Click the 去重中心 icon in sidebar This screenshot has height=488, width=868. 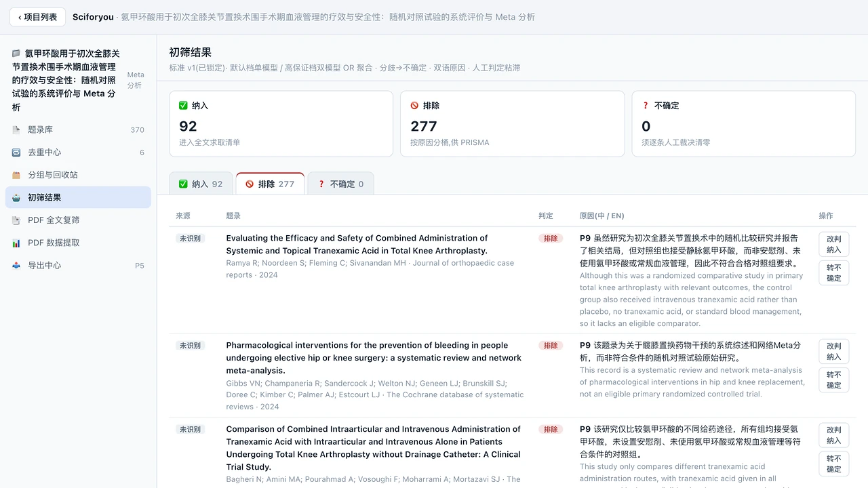coord(16,152)
